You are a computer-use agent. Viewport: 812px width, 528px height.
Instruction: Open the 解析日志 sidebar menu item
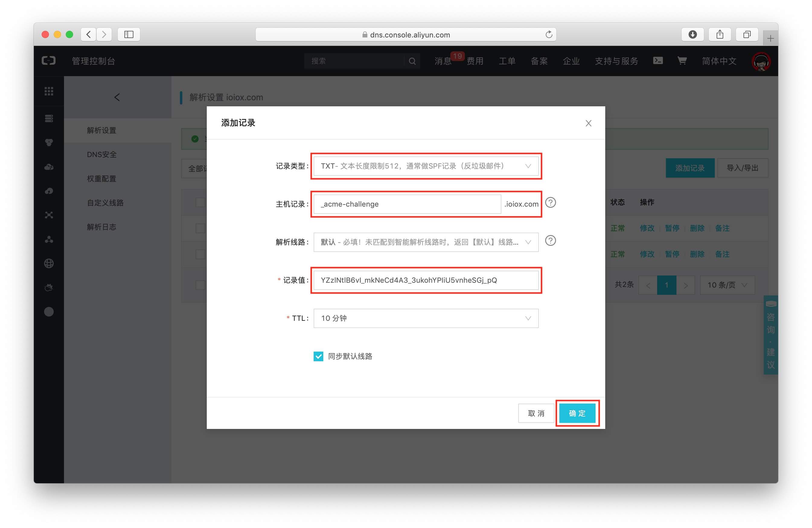(102, 227)
